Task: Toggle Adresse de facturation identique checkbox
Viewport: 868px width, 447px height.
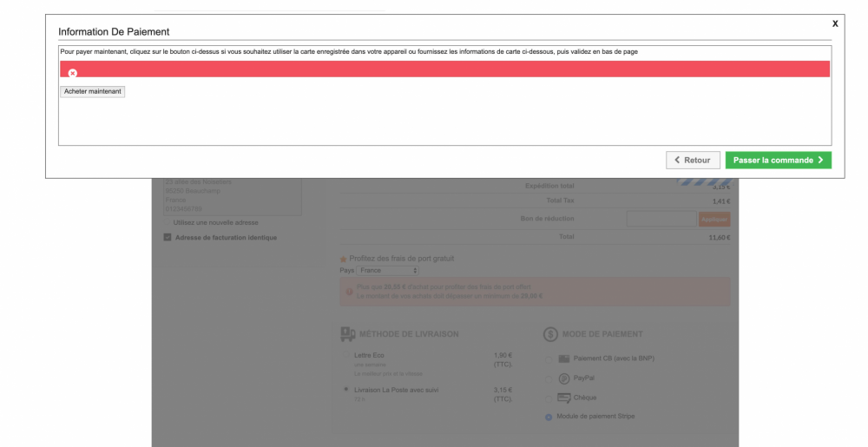Action: pos(168,237)
